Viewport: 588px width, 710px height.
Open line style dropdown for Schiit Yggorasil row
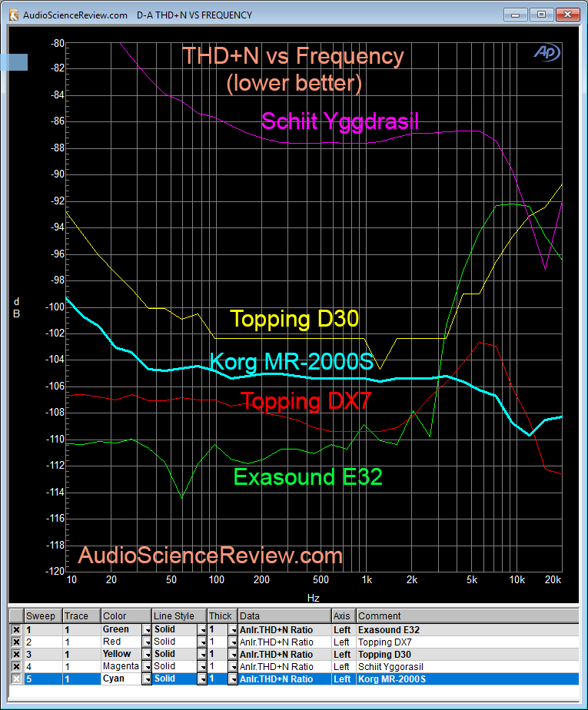click(x=202, y=666)
